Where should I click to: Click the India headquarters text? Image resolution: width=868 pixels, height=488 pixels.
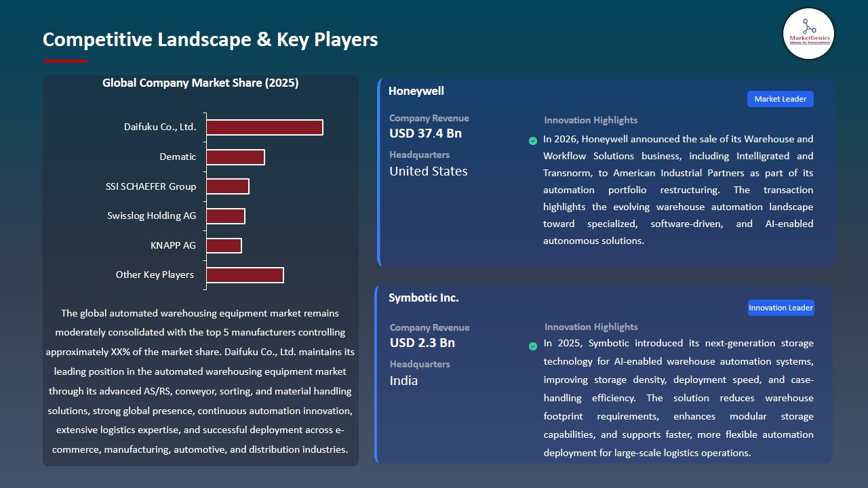[403, 381]
